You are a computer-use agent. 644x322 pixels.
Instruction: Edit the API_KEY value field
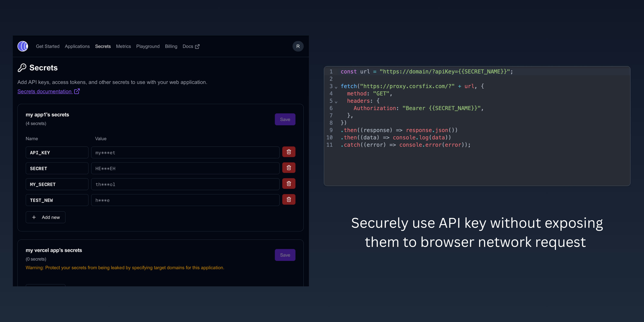[185, 152]
